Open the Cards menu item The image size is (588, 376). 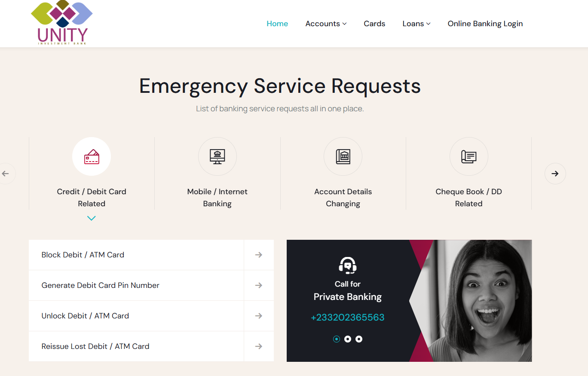374,24
